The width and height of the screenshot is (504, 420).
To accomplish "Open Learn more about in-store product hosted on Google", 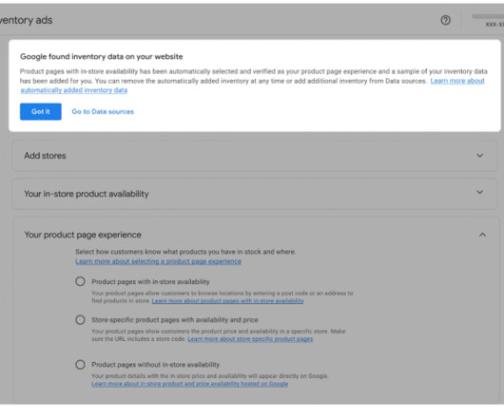I will tap(189, 384).
